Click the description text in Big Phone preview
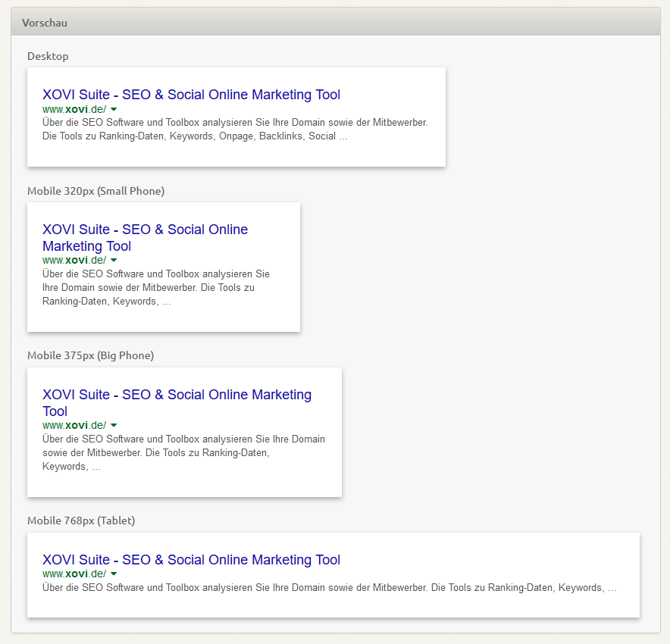Screen dimensions: 670x644 tap(183, 452)
